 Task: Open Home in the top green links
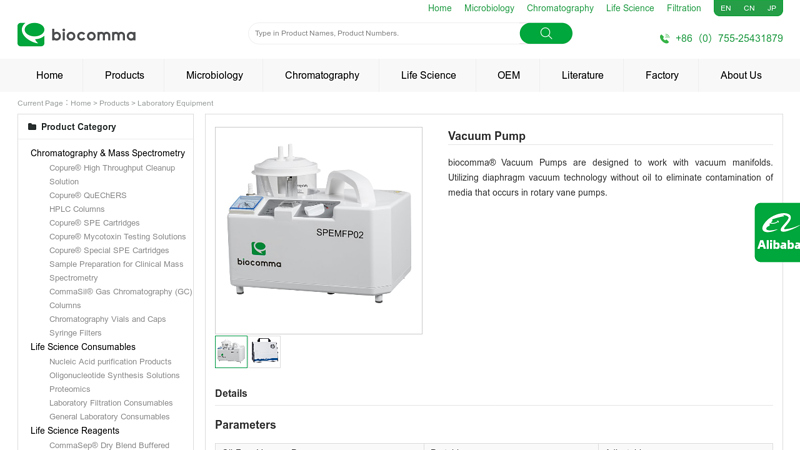[x=439, y=8]
